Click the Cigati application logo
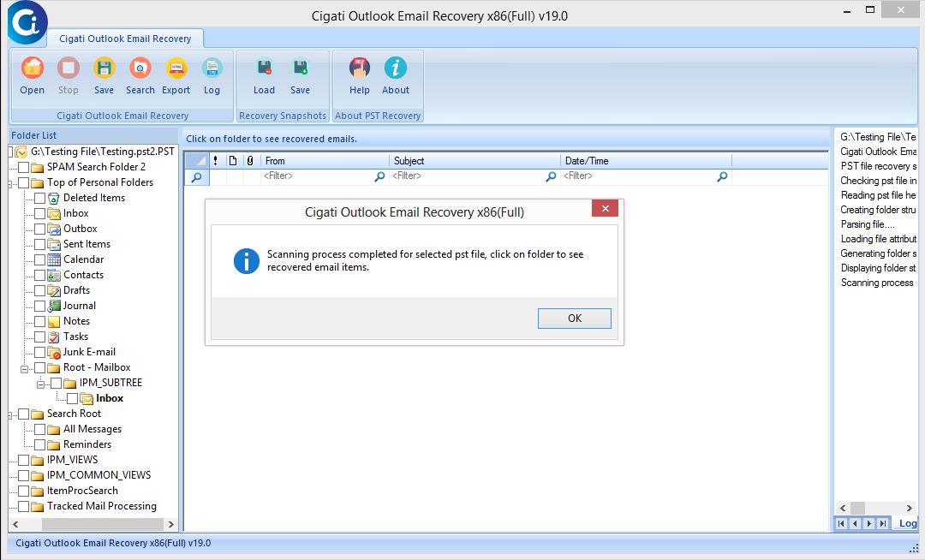 27,22
